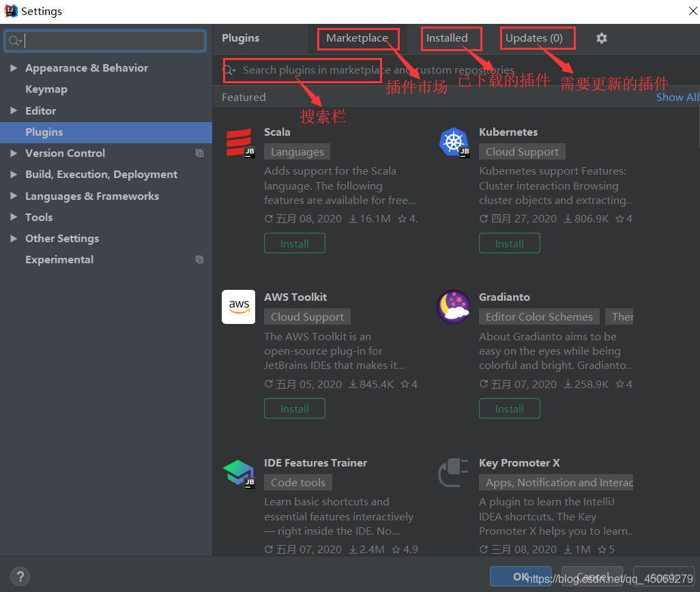Click the OK button
The image size is (700, 592).
(x=521, y=577)
